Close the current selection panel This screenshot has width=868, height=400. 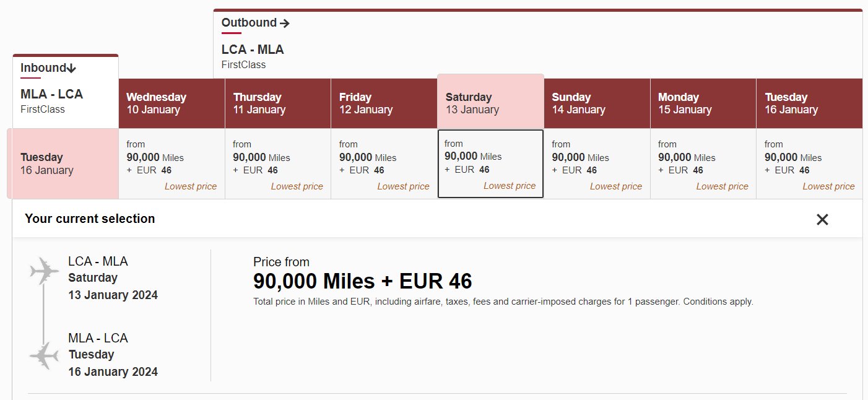pos(822,219)
